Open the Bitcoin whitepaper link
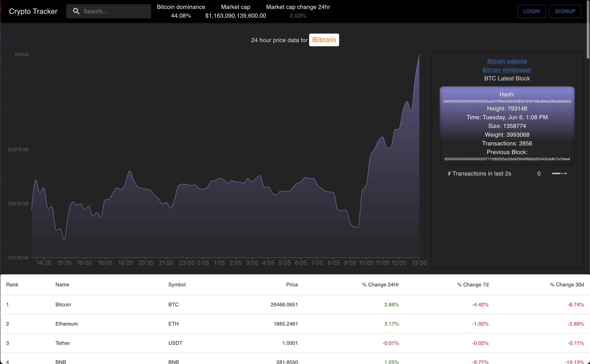This screenshot has height=364, width=590. 507,70
